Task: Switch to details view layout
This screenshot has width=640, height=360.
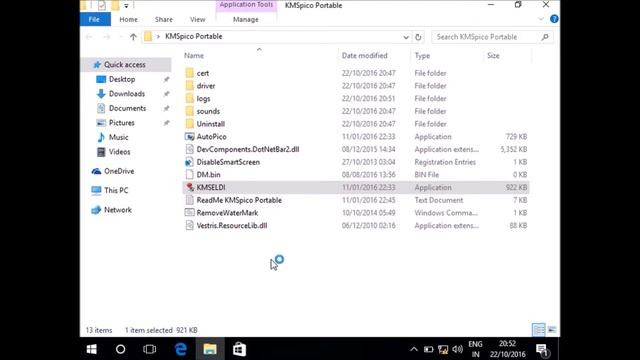Action: [538, 329]
